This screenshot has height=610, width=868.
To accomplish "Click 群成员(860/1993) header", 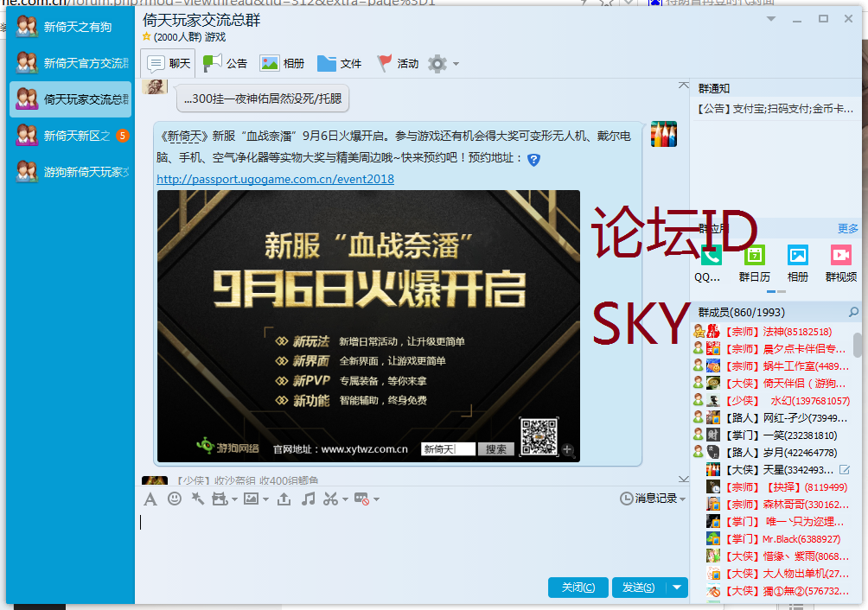I will click(x=742, y=313).
